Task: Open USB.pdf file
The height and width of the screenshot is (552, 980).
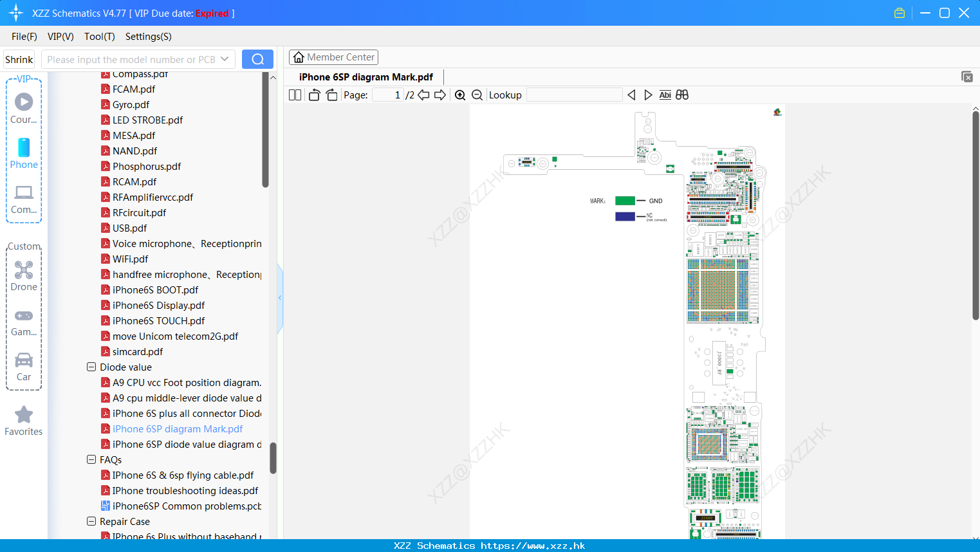Action: pyautogui.click(x=129, y=228)
